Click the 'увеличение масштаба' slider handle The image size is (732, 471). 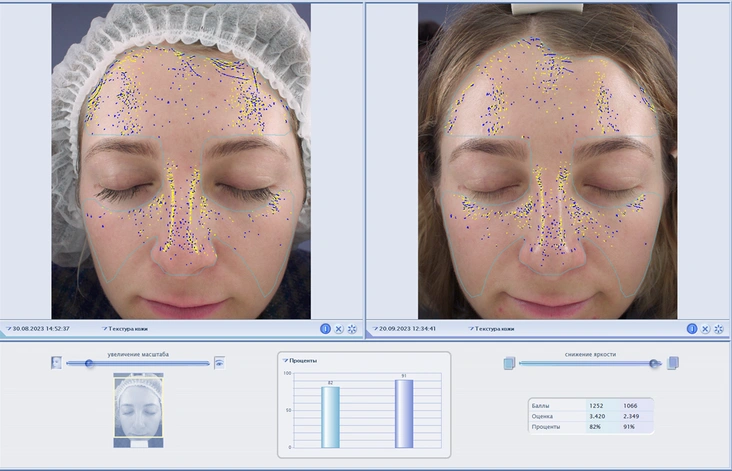pyautogui.click(x=89, y=363)
